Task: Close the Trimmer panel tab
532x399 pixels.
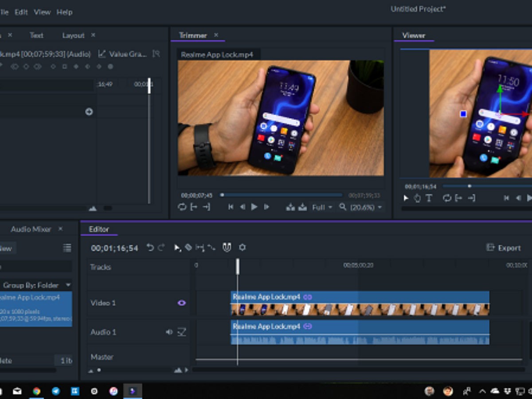Action: (x=216, y=35)
